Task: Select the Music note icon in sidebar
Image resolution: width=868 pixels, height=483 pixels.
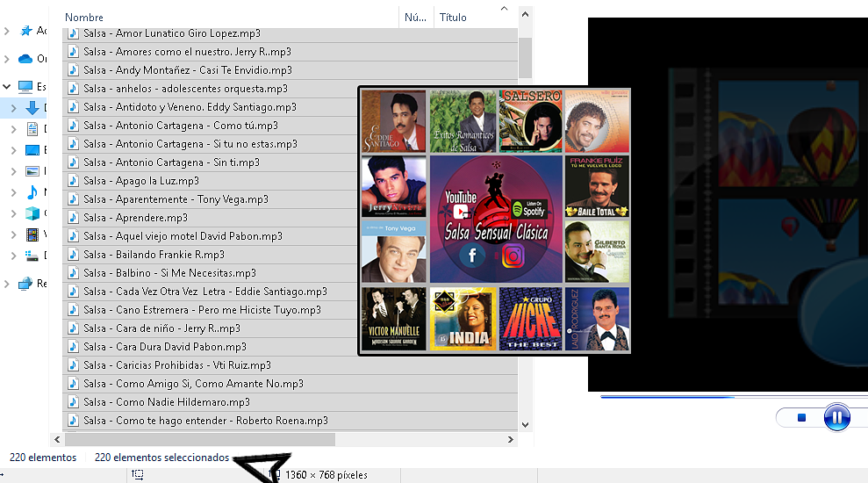Action: coord(32,192)
